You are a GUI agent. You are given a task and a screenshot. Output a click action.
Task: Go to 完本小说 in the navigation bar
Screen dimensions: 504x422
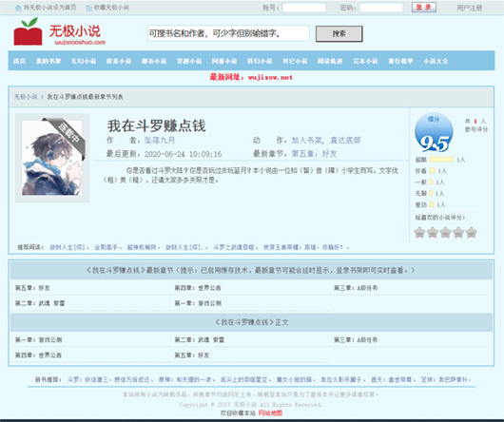365,61
